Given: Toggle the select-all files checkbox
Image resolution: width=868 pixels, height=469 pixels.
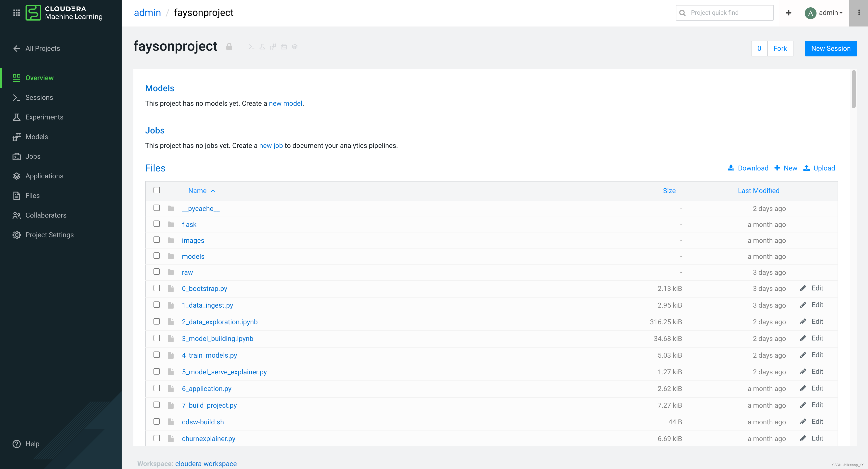Looking at the screenshot, I should pos(157,190).
